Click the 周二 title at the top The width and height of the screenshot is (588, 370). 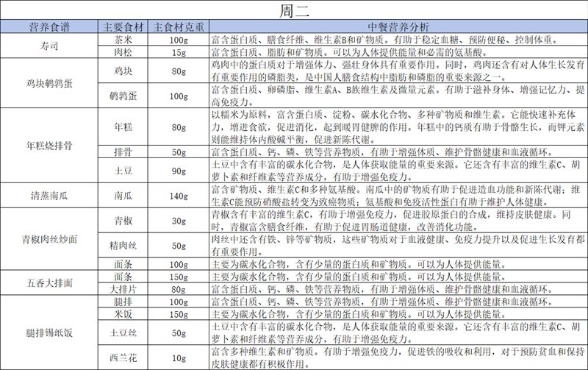(x=294, y=10)
